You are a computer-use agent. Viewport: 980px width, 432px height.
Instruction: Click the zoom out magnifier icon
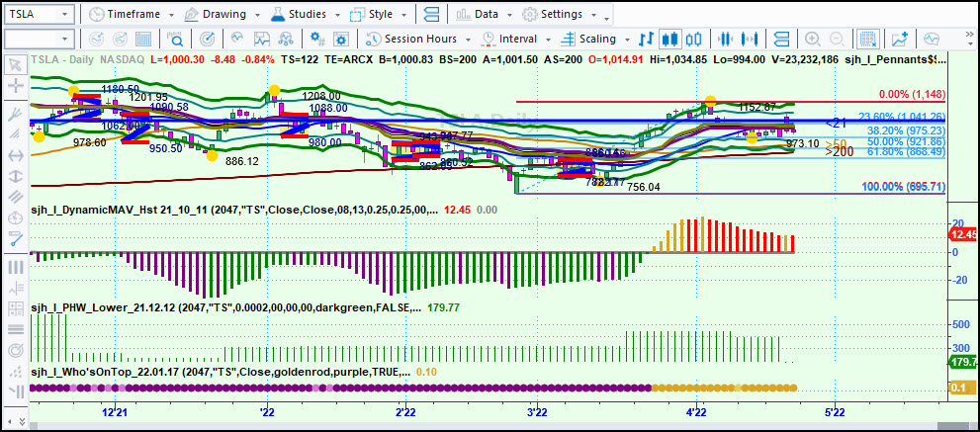(x=837, y=39)
